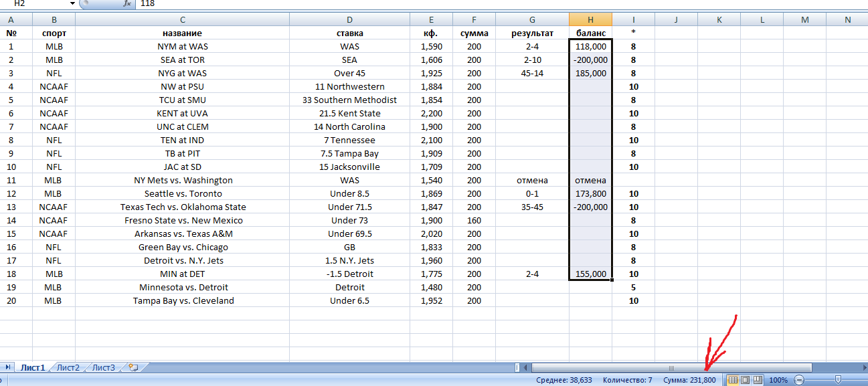Select cell 'SEA at TOR'
Image resolution: width=868 pixels, height=386 pixels.
182,60
